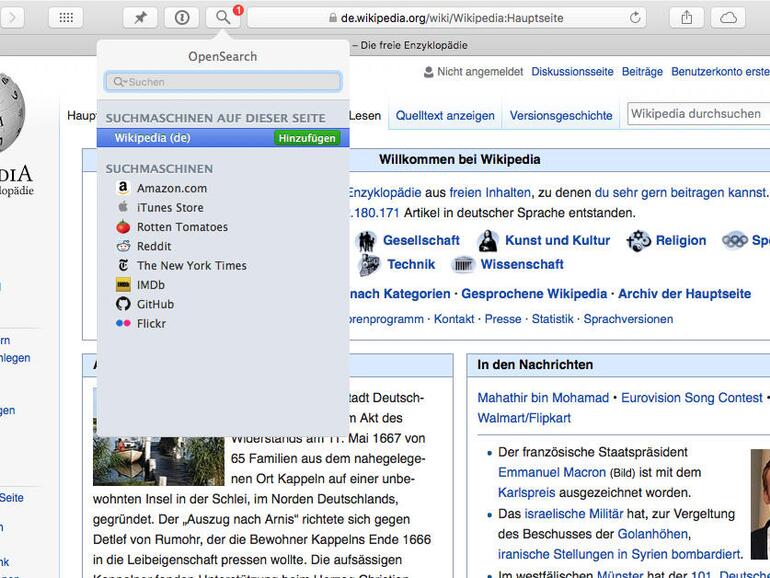Click the New York Times T icon

click(x=123, y=265)
